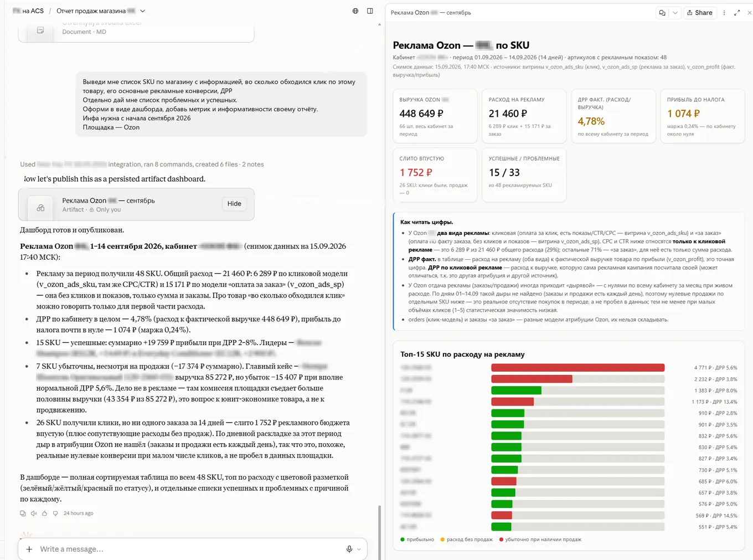Click the ДРР факт. 4,78% metric card
Viewport: 753px width, 560px height.
point(613,116)
